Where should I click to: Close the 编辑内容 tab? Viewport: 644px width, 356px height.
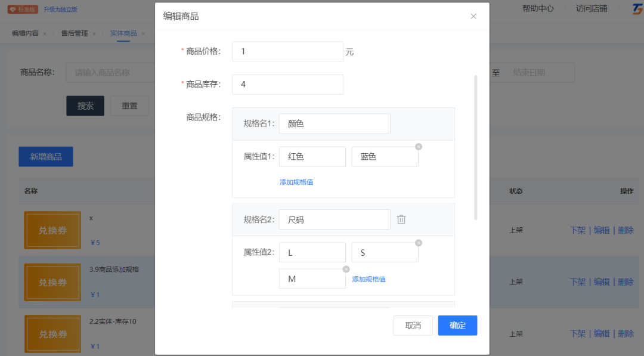point(45,33)
